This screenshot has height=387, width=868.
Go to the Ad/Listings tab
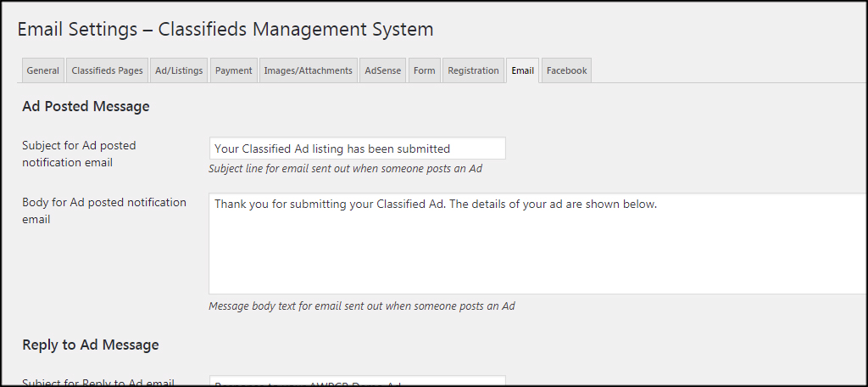[x=179, y=70]
